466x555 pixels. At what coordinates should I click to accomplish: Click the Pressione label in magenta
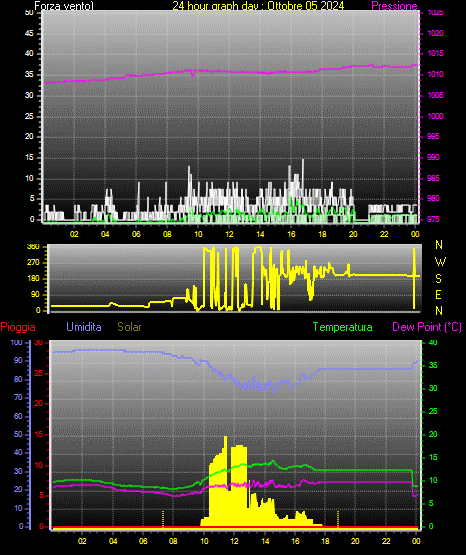(394, 6)
